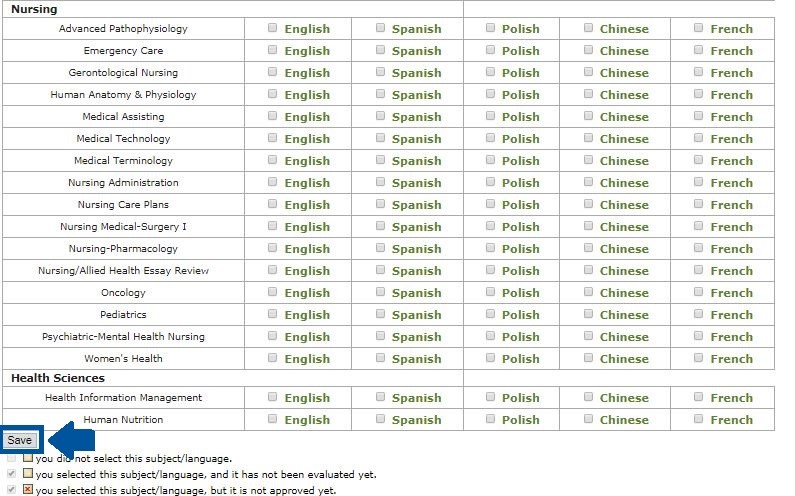Tick French for Nursing Medical-Surgery I
This screenshot has width=795, height=496.
[698, 226]
